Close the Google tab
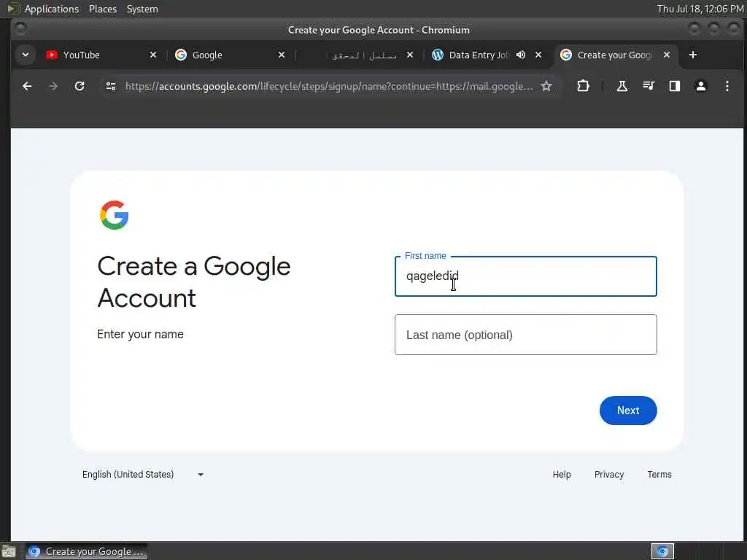The height and width of the screenshot is (560, 747). (282, 55)
